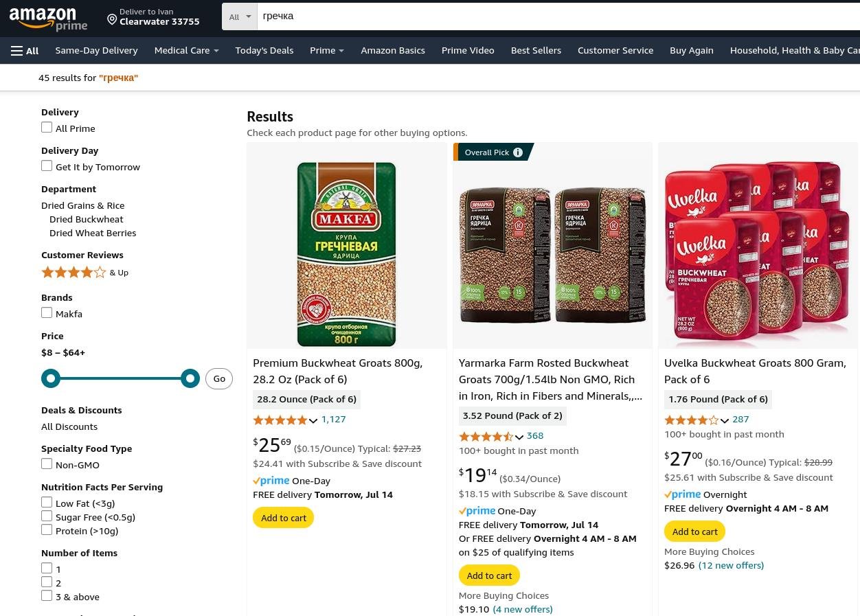860x616 pixels.
Task: Open the search category All dropdown
Action: pyautogui.click(x=240, y=16)
